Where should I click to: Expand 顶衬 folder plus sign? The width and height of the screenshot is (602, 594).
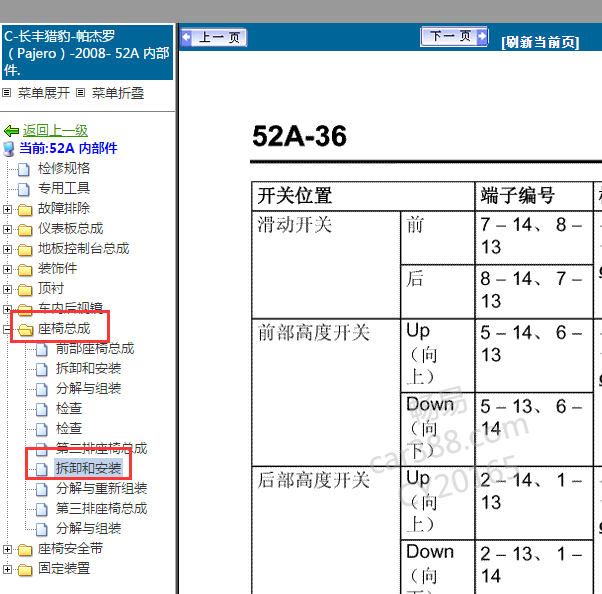7,289
